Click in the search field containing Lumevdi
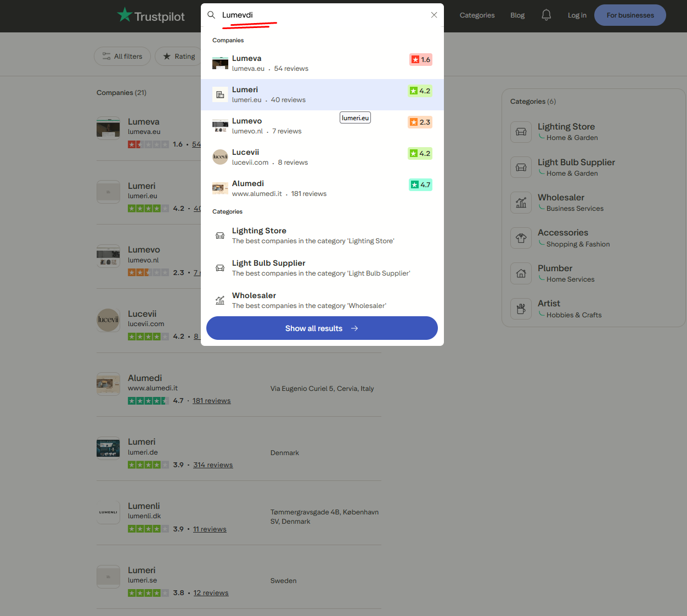This screenshot has width=687, height=616. (x=324, y=15)
